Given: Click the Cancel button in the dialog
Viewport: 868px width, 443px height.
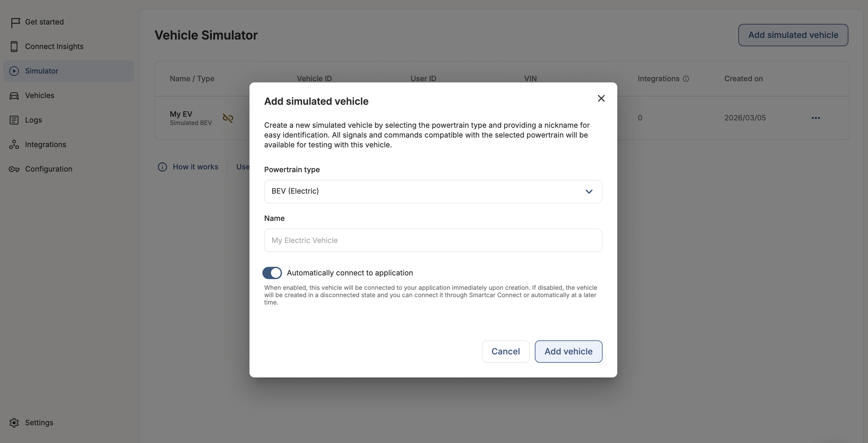Looking at the screenshot, I should coord(505,351).
